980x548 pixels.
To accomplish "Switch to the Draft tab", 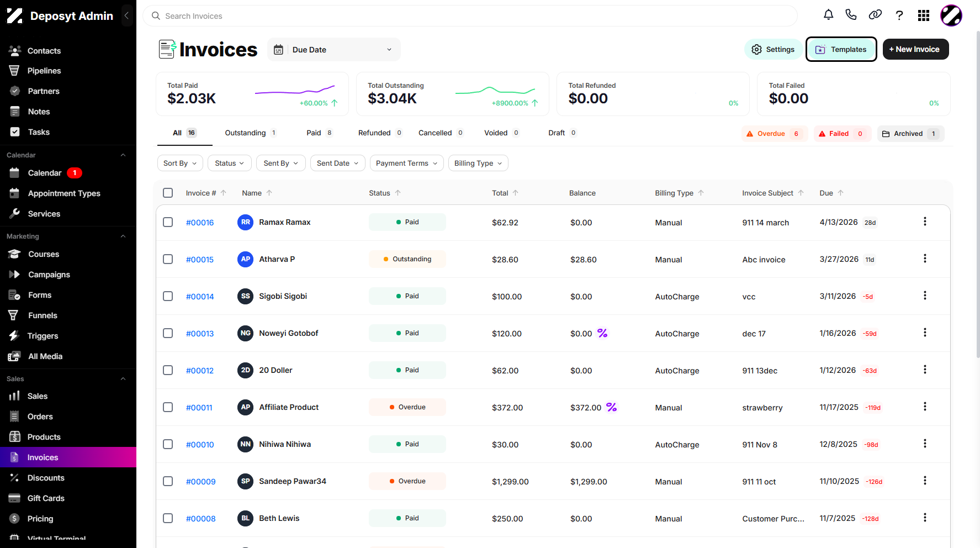I will coord(563,133).
